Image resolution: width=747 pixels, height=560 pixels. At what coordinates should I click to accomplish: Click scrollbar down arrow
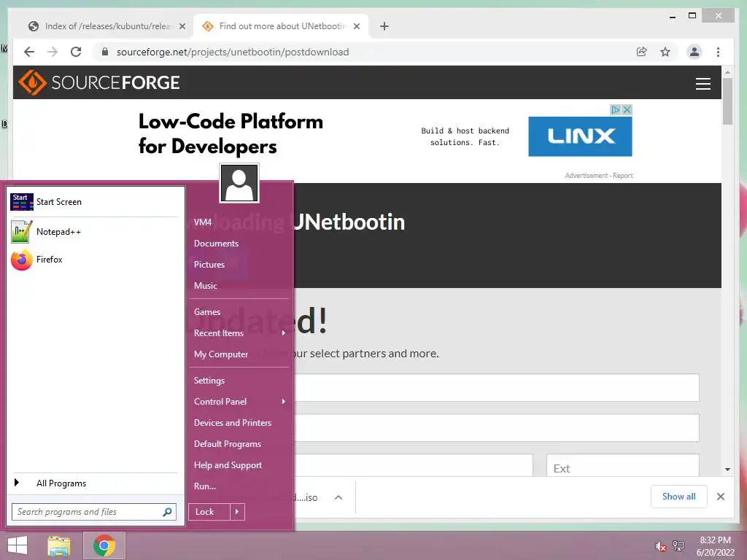coord(727,470)
